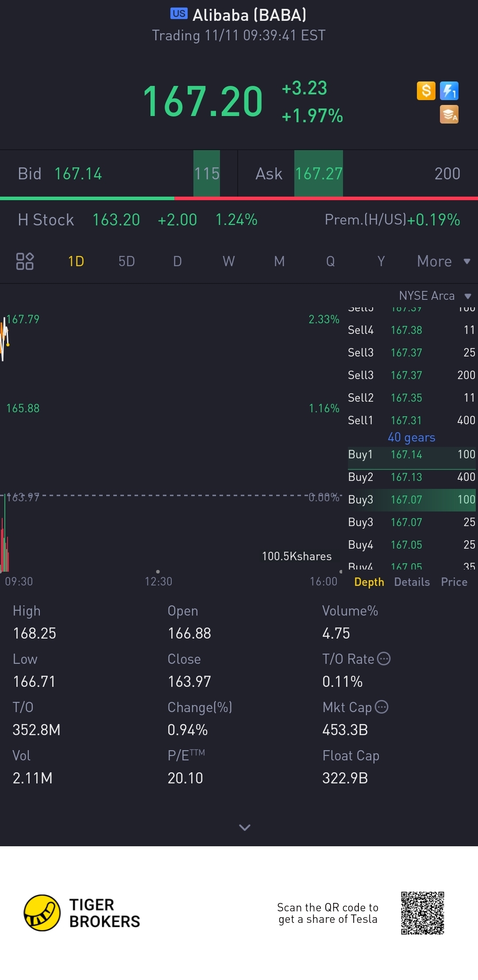Tap the Close value 163.97
Screen dimensions: 478x980
189,682
